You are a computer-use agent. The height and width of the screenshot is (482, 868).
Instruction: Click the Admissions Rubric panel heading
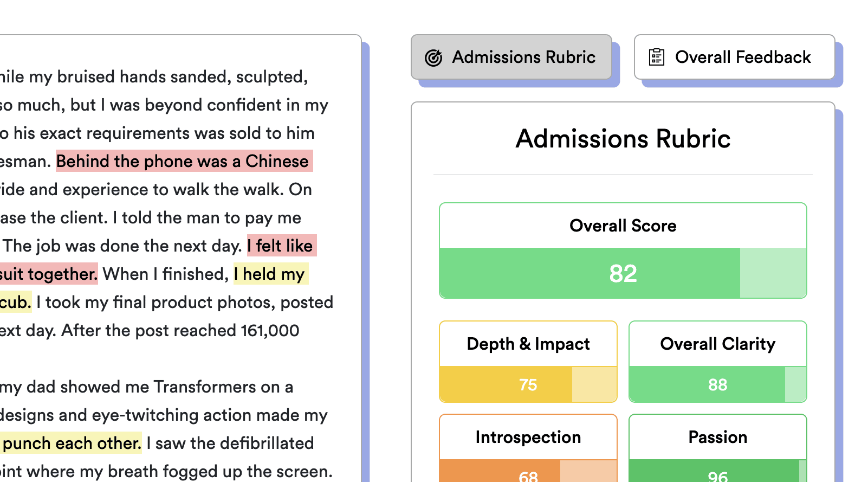click(622, 139)
